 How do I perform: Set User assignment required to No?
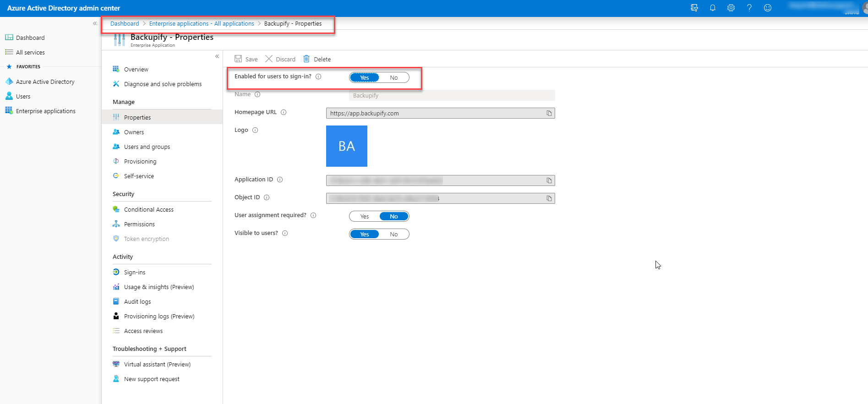(394, 216)
